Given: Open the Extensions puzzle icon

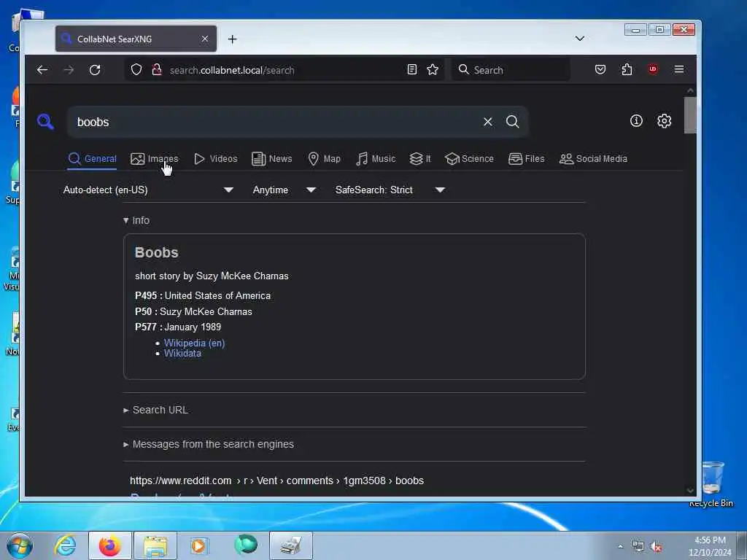Looking at the screenshot, I should [627, 69].
